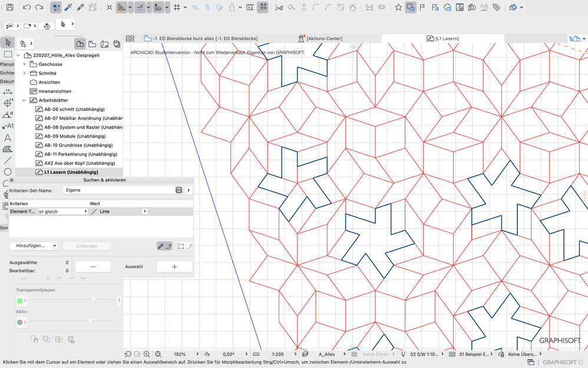This screenshot has width=588, height=368.
Task: Click the scissors trim tool icon
Action: point(279,8)
